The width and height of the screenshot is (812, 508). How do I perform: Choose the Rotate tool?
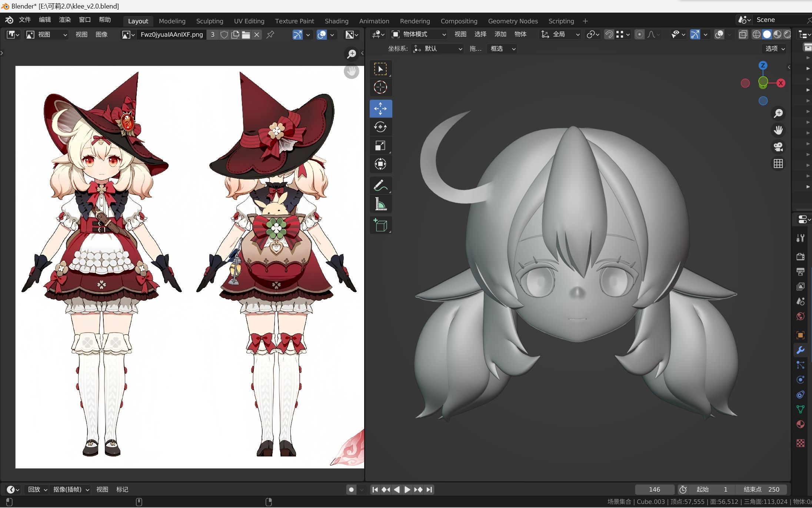380,127
